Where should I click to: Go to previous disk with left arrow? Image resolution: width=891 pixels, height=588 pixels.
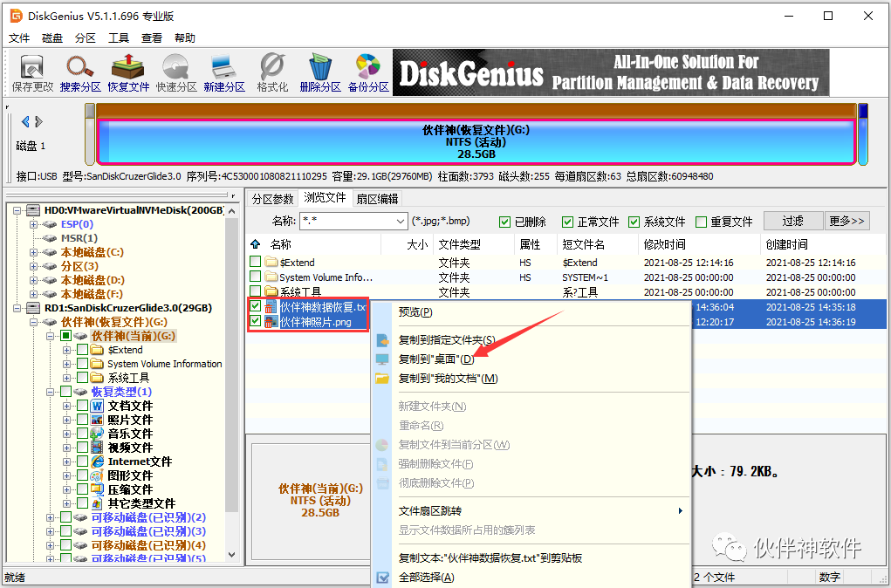point(25,121)
